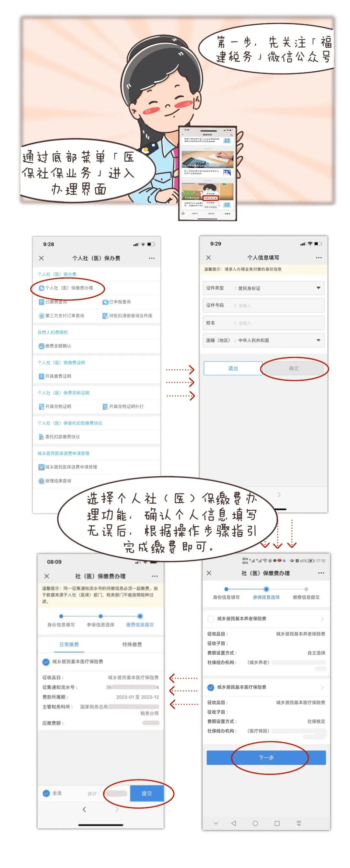350x868 pixels.
Task: Click the 提交 button
Action: pos(146,793)
